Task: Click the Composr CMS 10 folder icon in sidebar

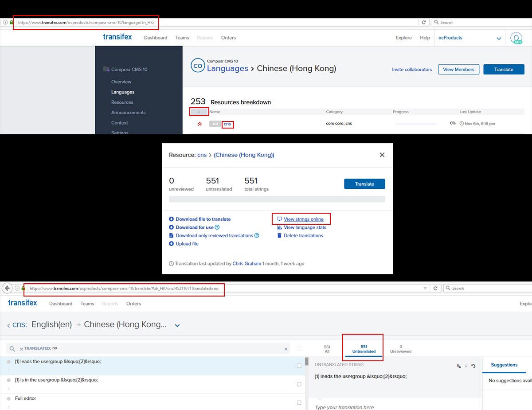Action: pos(106,69)
